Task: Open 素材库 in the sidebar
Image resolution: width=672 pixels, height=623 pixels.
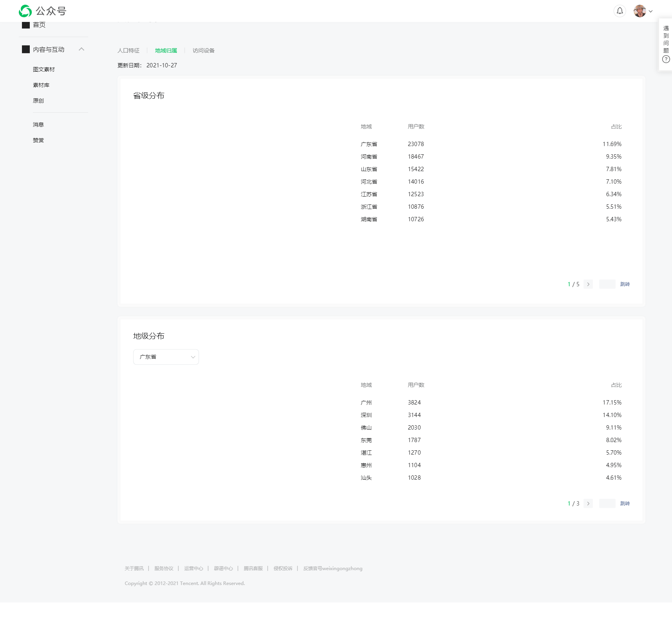Action: (41, 85)
